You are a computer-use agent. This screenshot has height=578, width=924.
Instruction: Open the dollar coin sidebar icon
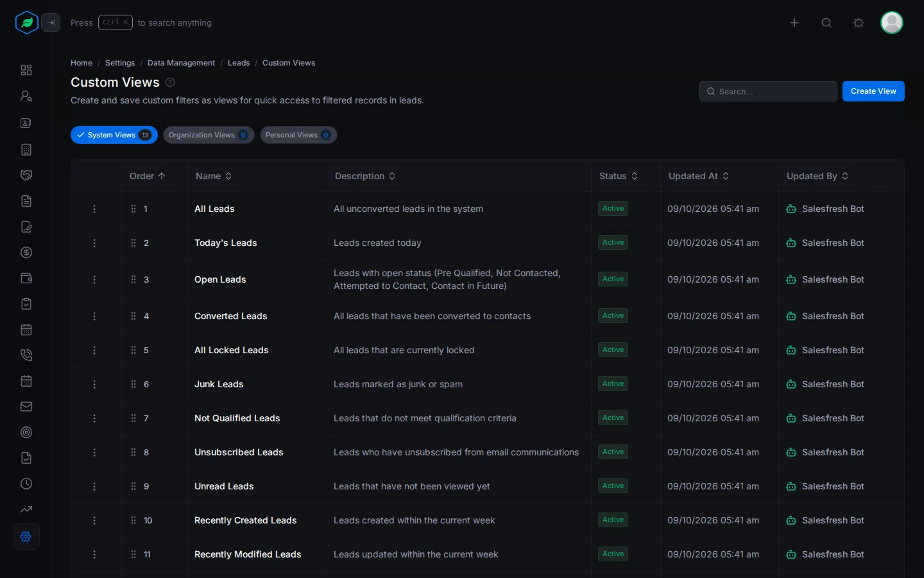pyautogui.click(x=26, y=252)
